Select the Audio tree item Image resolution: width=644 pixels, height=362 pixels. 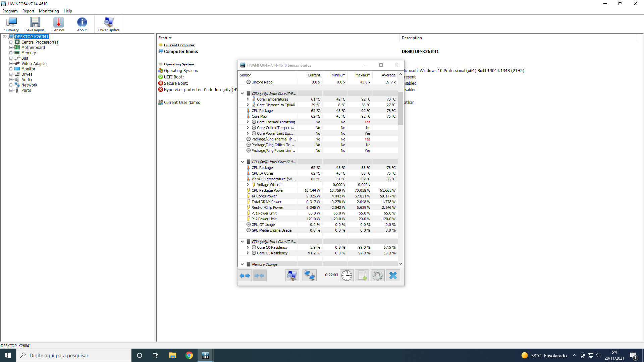(26, 80)
